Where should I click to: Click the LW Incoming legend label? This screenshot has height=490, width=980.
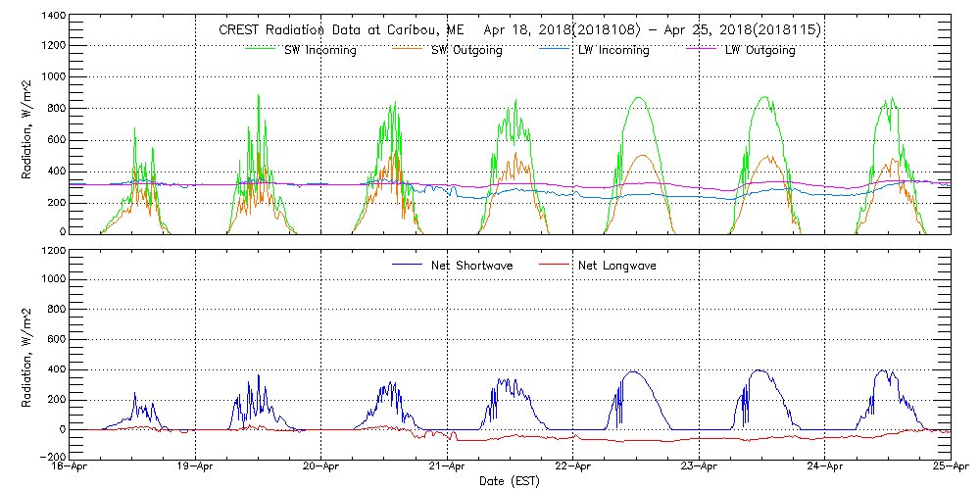tap(612, 51)
